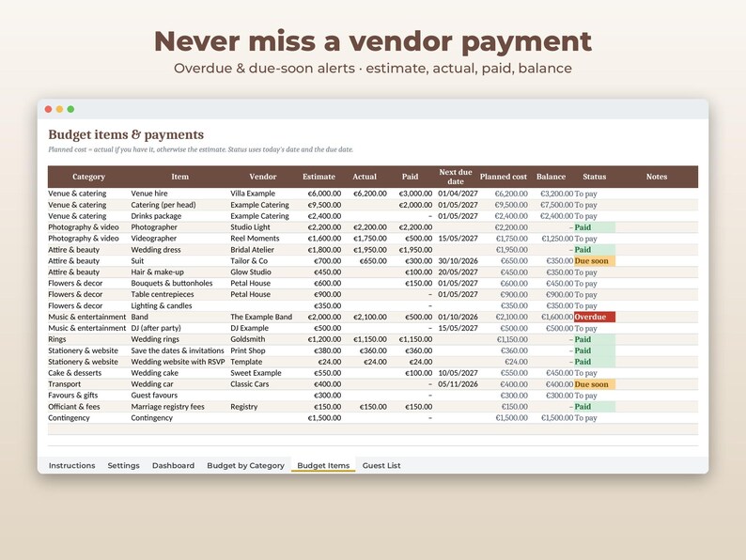Image resolution: width=746 pixels, height=560 pixels.
Task: Click the Venue hire item cell
Action: (x=148, y=194)
